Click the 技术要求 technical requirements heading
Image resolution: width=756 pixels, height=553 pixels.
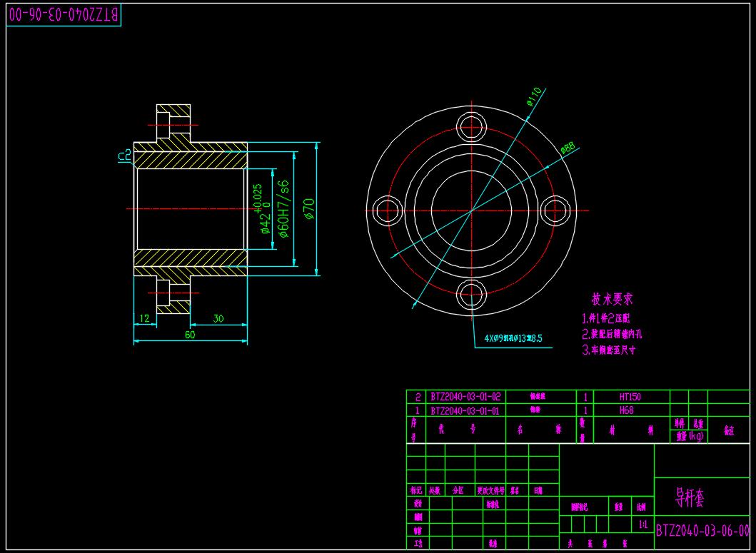pos(612,299)
